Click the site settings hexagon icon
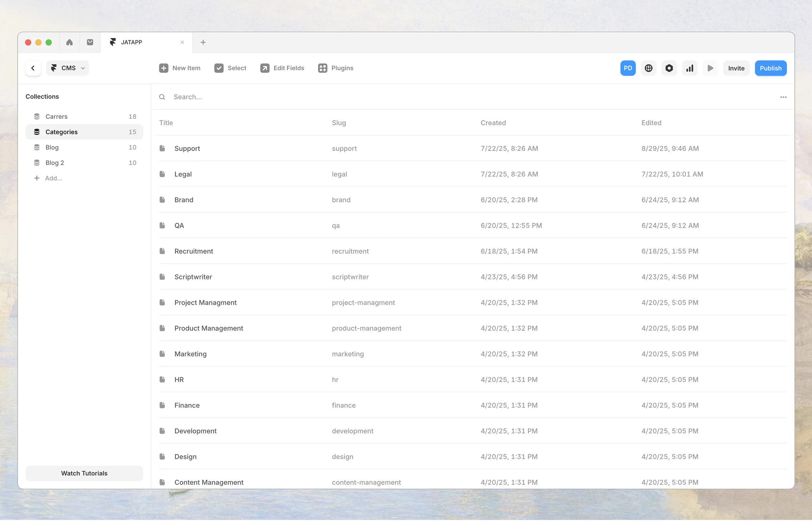The image size is (812, 521). (x=669, y=68)
